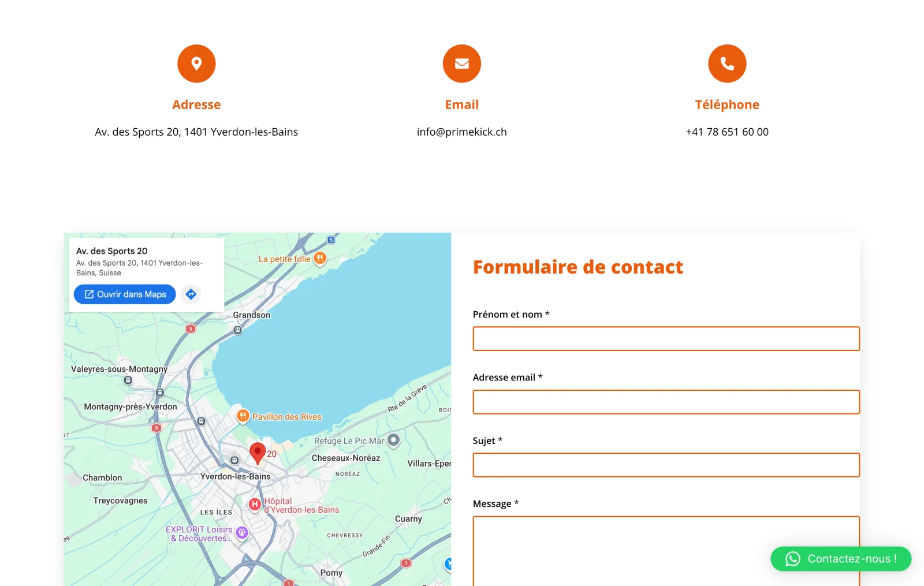This screenshot has width=924, height=586.
Task: Click Cheseaux-Noréaz label on map
Action: pyautogui.click(x=346, y=458)
